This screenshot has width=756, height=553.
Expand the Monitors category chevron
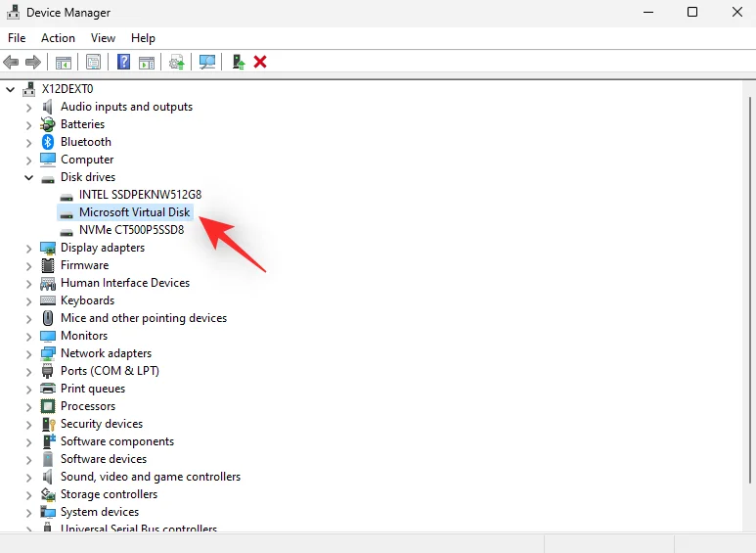click(29, 337)
